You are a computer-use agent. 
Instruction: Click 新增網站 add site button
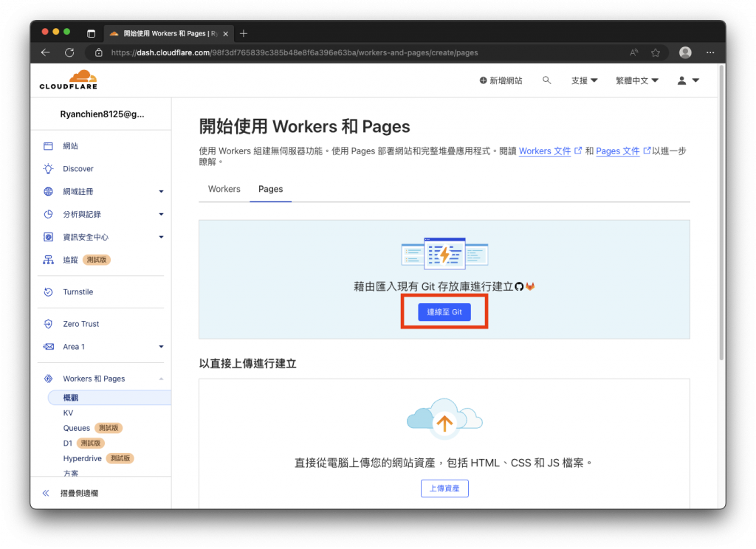(501, 80)
